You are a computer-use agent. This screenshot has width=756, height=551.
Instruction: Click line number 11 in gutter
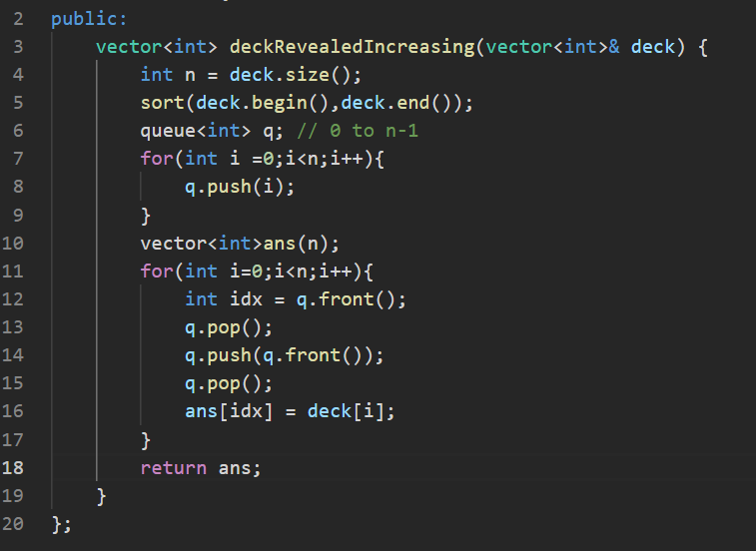pos(13,271)
